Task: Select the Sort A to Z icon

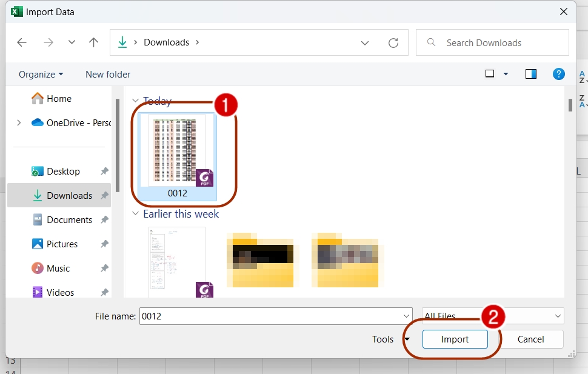Action: [x=583, y=78]
